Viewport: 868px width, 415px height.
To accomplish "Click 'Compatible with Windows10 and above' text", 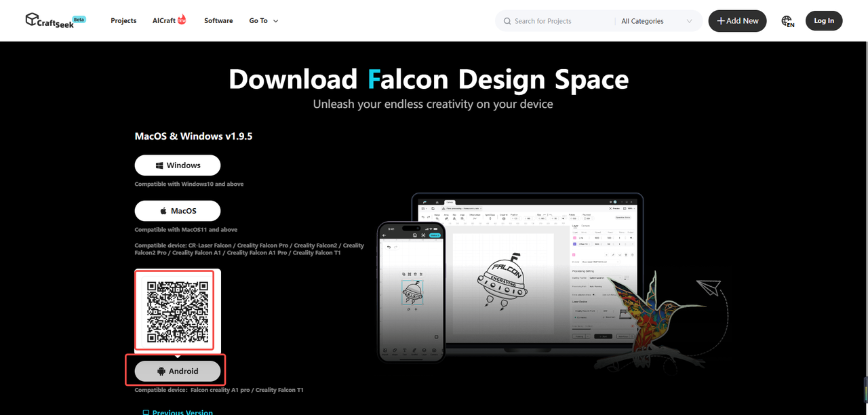I will (189, 184).
